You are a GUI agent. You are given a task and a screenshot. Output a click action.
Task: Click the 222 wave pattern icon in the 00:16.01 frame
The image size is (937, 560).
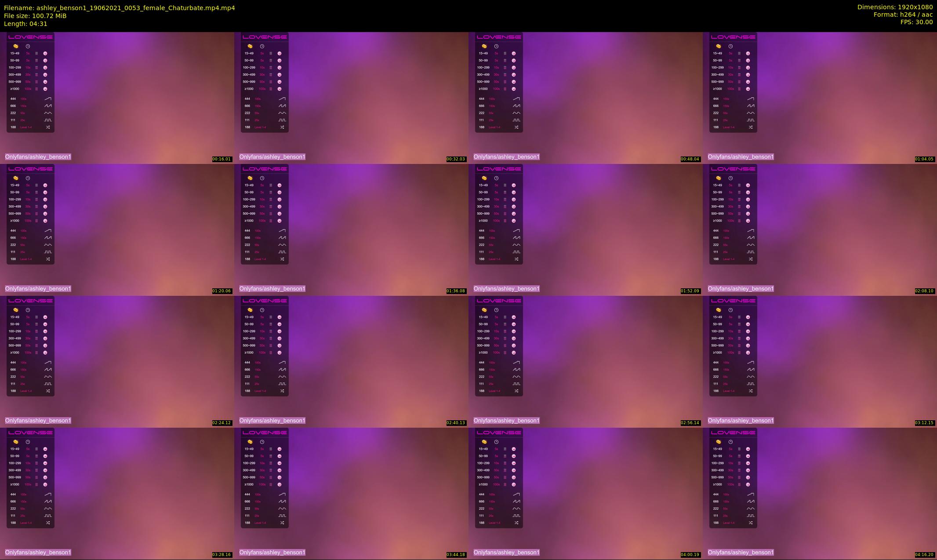coord(48,113)
